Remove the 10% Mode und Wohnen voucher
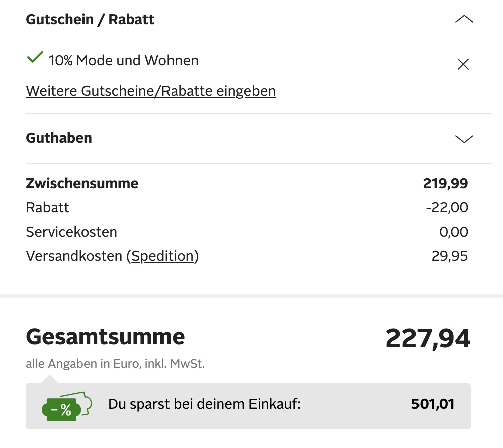 (463, 64)
